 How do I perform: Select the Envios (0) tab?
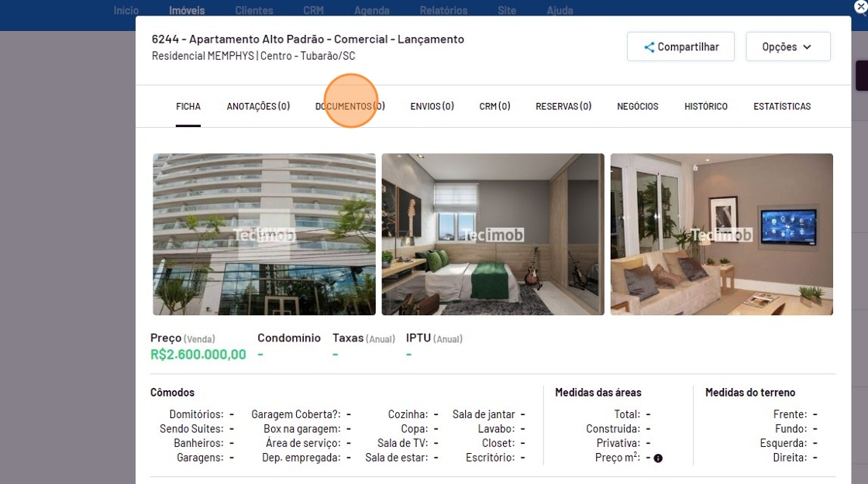432,106
